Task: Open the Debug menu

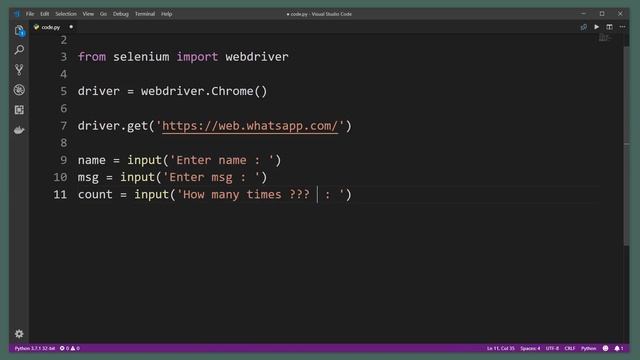Action: pyautogui.click(x=121, y=14)
